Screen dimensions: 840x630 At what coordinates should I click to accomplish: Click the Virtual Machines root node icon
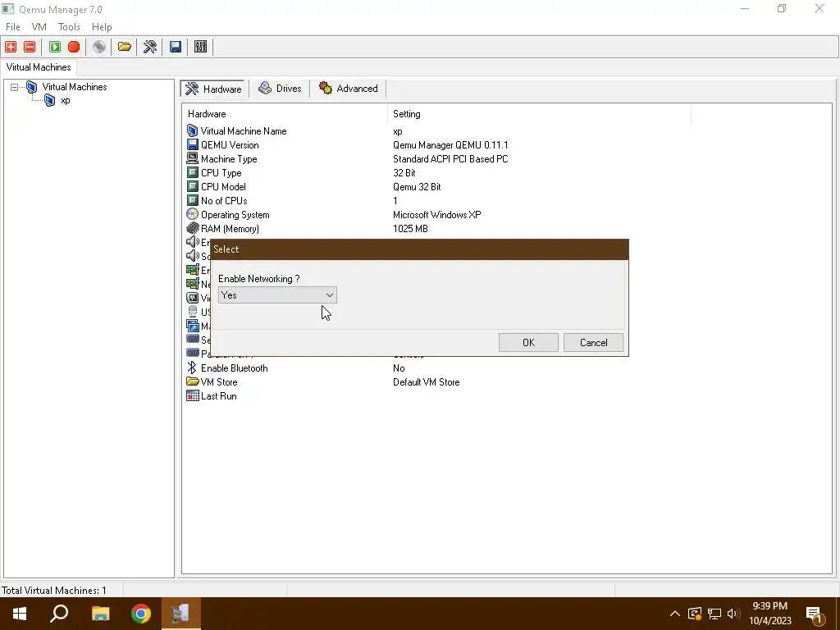(32, 87)
